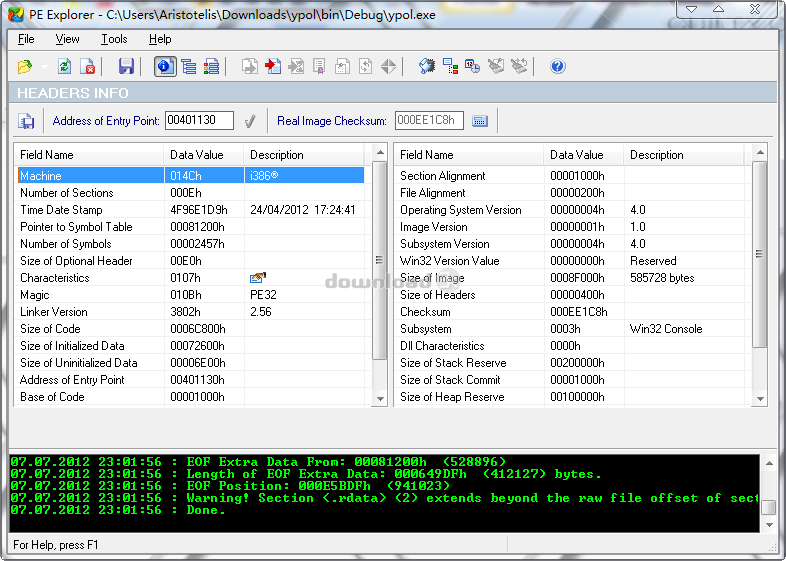Click the checkmark apply icon next to Entry Point
Screen dimensions: 786x561
[x=250, y=121]
